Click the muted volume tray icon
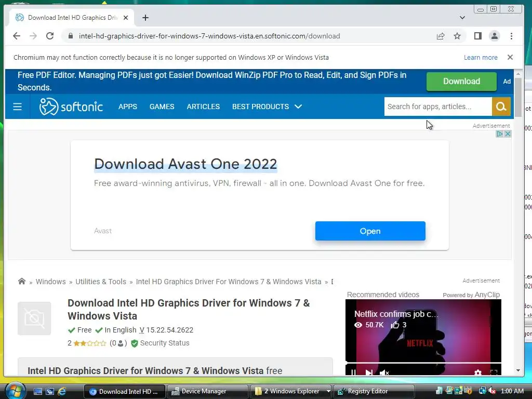This screenshot has height=399, width=532. click(x=493, y=391)
